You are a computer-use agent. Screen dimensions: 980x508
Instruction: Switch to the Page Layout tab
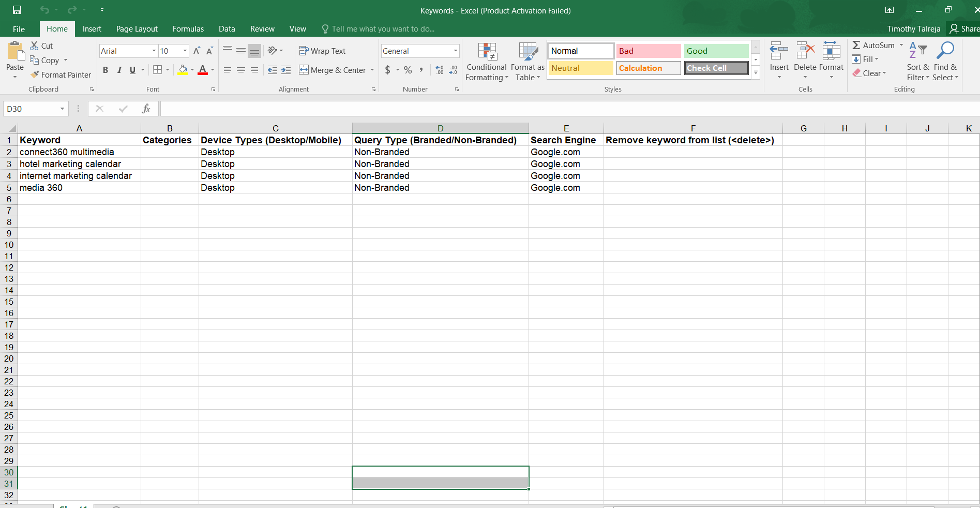click(137, 29)
